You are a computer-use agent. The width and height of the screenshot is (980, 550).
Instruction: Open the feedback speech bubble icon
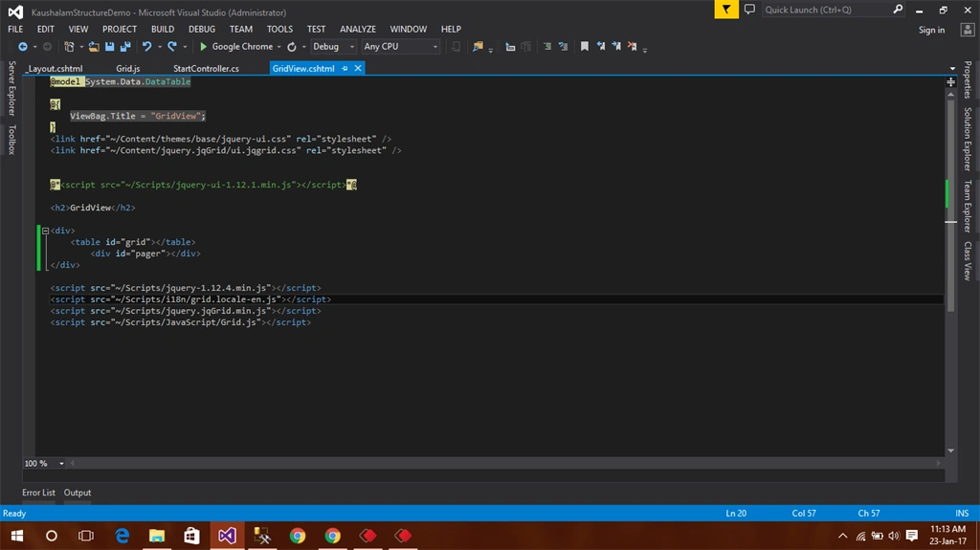(x=749, y=10)
